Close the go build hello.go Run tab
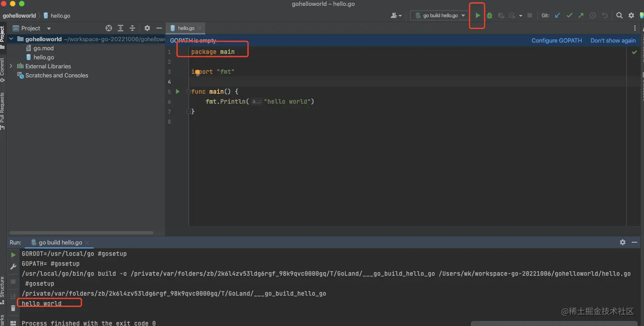 coord(87,243)
